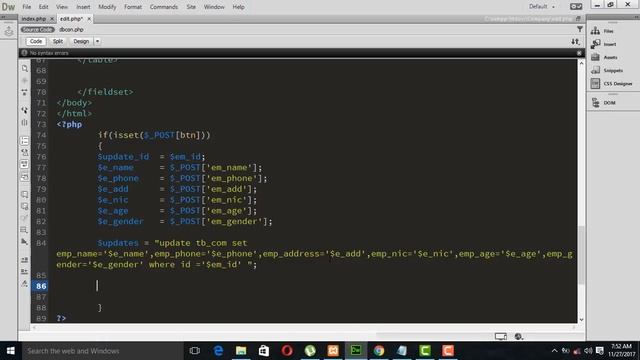This screenshot has width=640, height=360.
Task: Open the Insert panel
Action: pyautogui.click(x=604, y=44)
